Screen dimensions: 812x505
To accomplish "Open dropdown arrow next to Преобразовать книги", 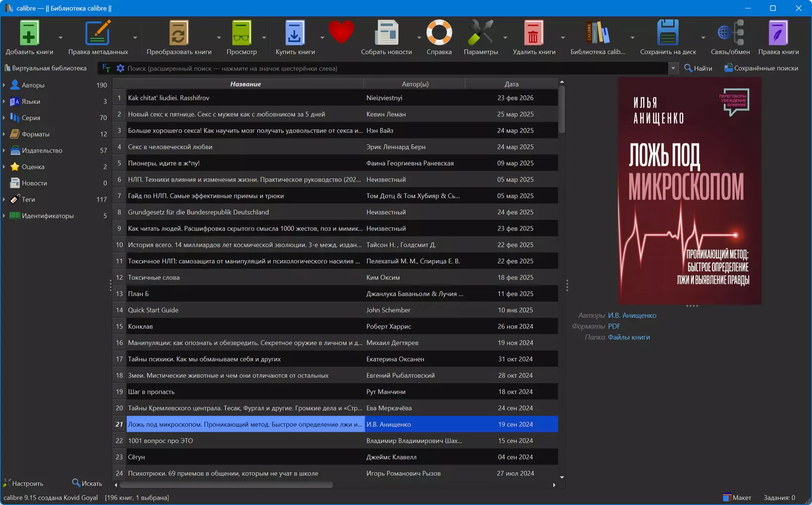I will point(218,38).
